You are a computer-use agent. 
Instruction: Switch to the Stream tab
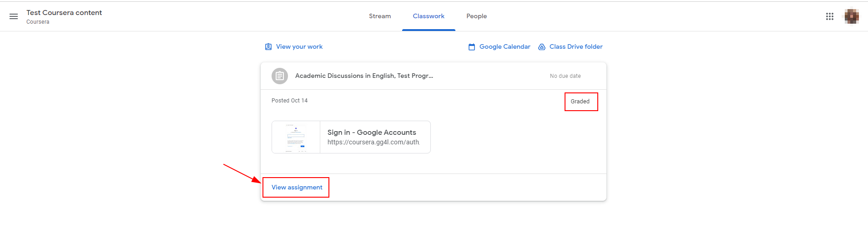380,16
